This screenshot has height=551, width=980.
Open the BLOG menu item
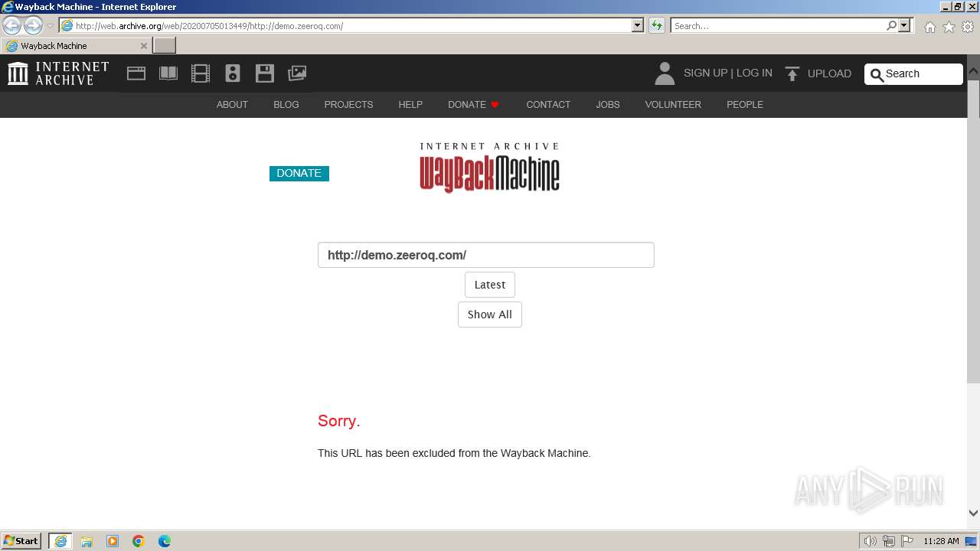[x=286, y=104]
